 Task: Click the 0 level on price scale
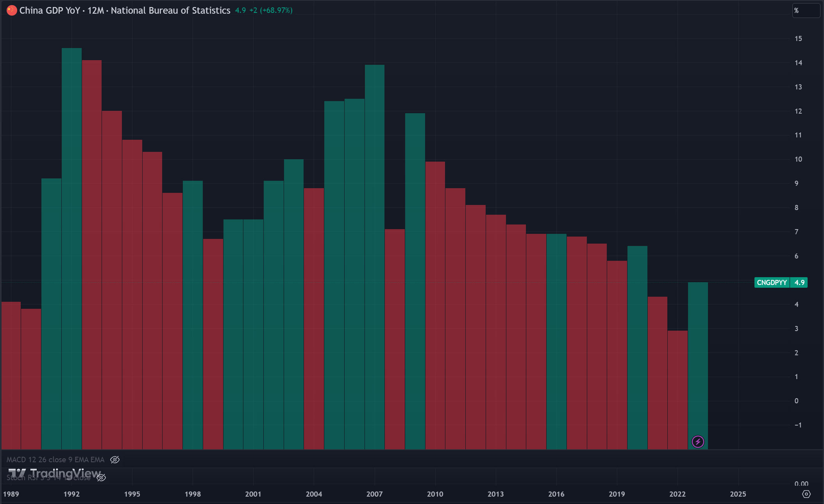point(796,401)
